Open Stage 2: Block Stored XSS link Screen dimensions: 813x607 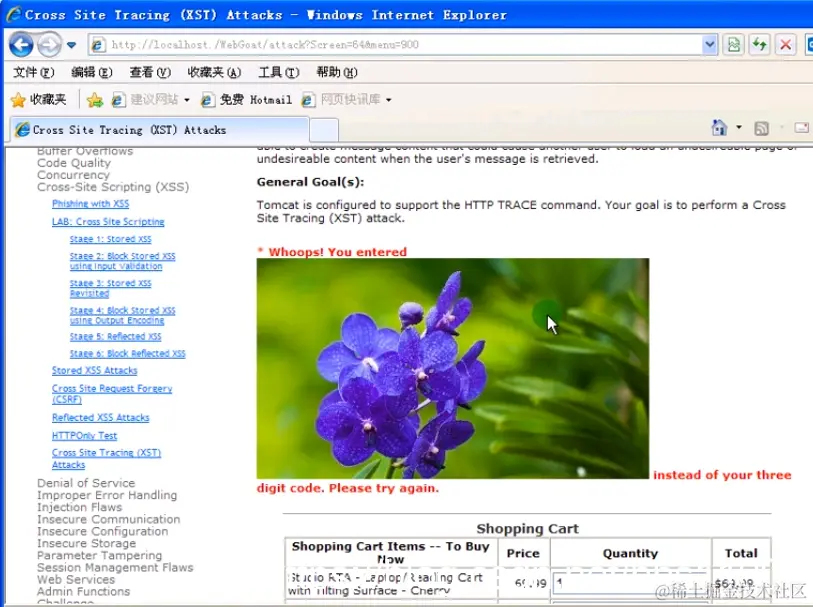122,261
